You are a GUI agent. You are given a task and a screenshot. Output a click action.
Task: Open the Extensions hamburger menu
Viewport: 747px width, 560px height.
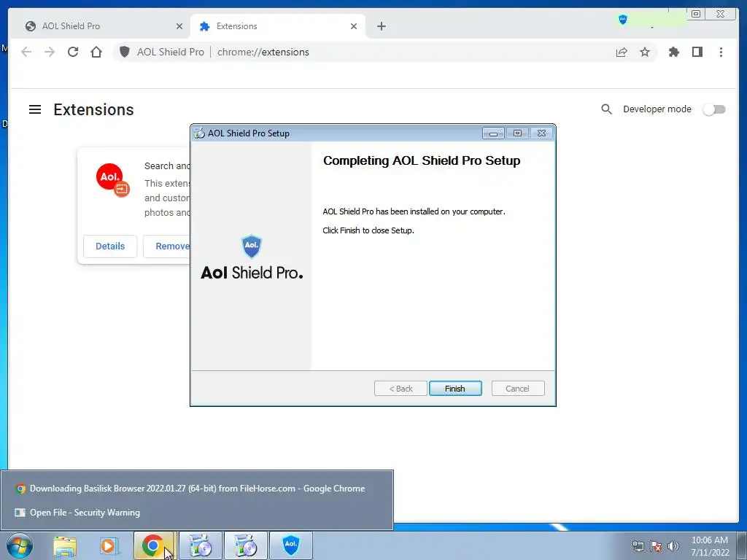[x=35, y=109]
